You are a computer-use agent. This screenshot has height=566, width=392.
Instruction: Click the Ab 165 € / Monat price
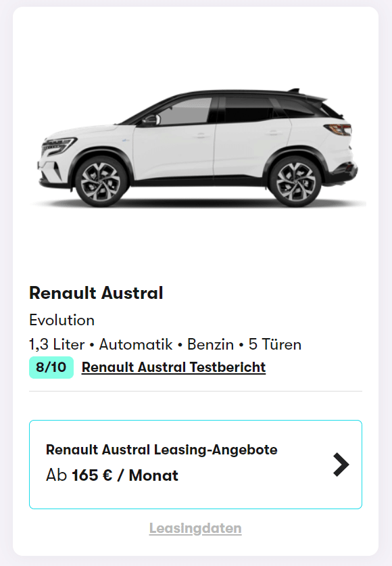112,475
